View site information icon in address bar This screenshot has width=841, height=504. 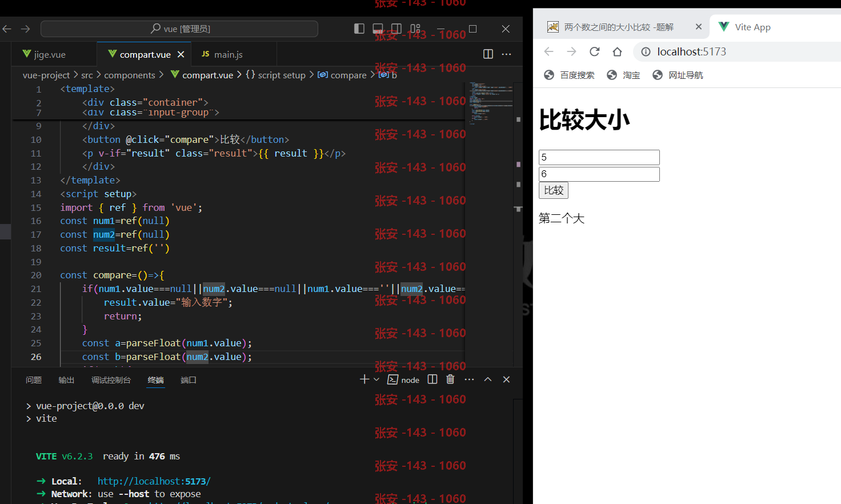coord(646,52)
